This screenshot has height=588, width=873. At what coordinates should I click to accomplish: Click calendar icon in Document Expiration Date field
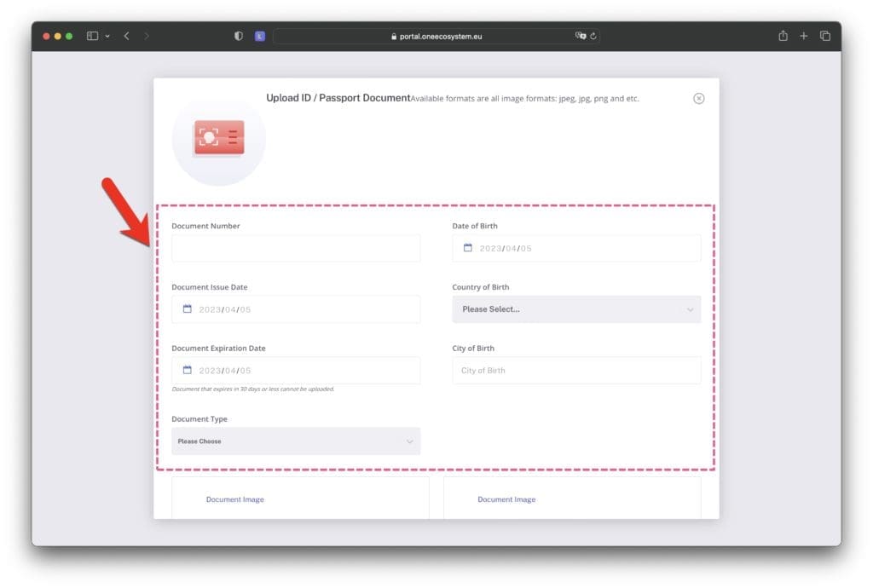coord(188,370)
